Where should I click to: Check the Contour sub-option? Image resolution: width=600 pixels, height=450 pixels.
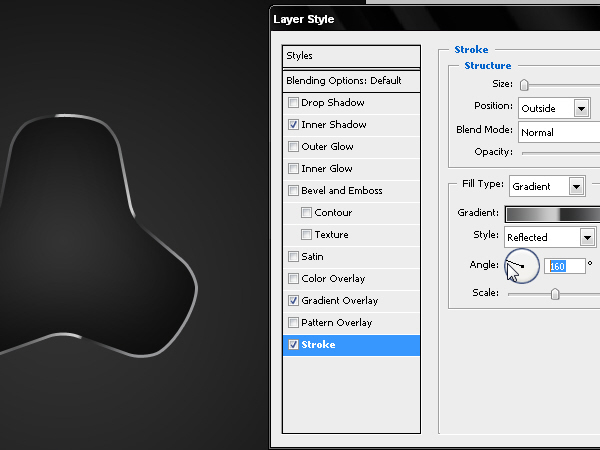(x=306, y=212)
